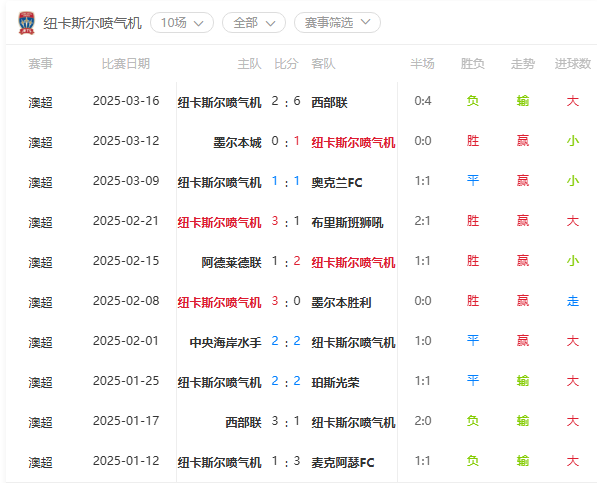Open 墨尔本城 home team link

tap(237, 143)
